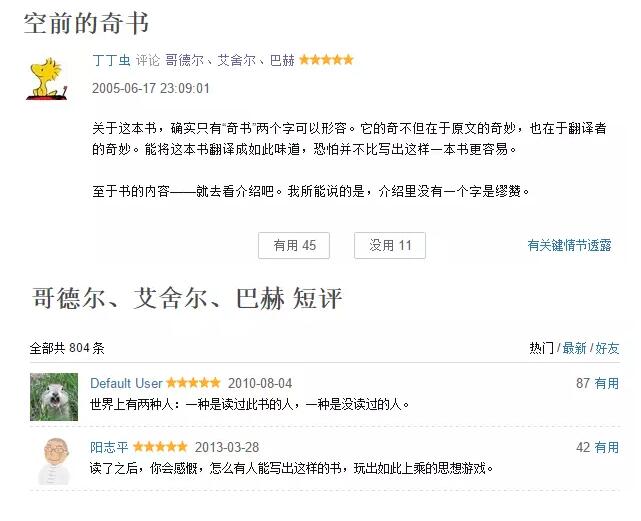The image size is (641, 521).
Task: Click the five-star rating beside 丁丁虫's review
Action: point(326,60)
